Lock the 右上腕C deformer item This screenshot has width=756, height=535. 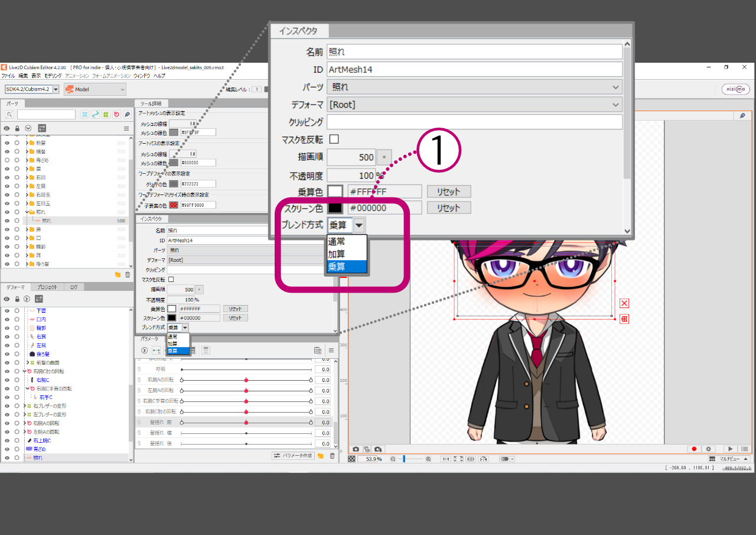tap(17, 440)
